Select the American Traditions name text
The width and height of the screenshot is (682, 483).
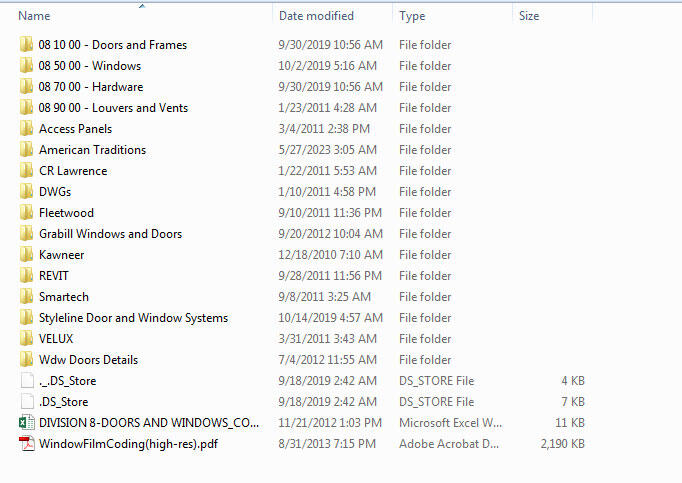pos(92,150)
